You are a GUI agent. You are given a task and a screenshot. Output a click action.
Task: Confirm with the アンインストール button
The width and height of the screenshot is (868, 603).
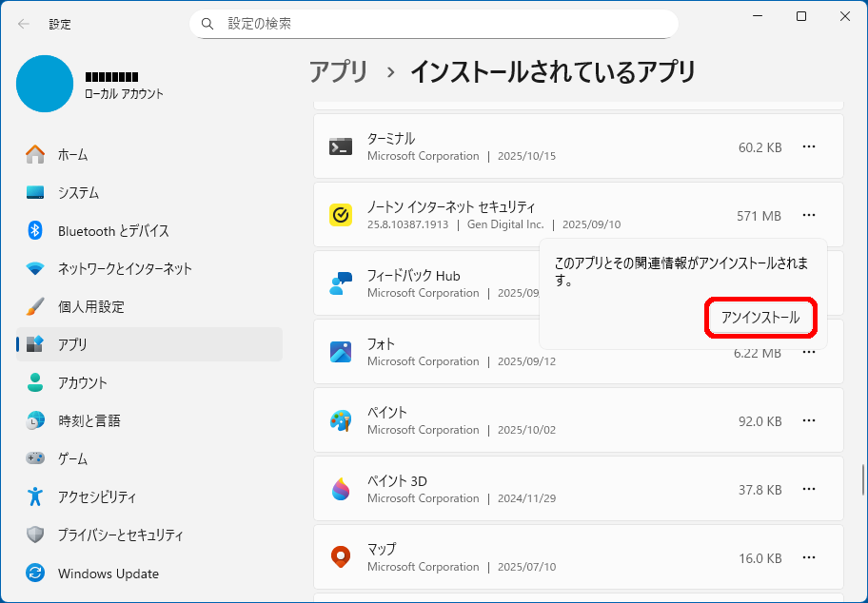[760, 318]
